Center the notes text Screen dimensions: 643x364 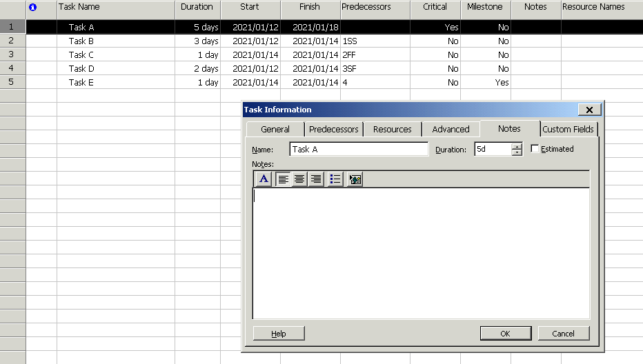pos(299,179)
